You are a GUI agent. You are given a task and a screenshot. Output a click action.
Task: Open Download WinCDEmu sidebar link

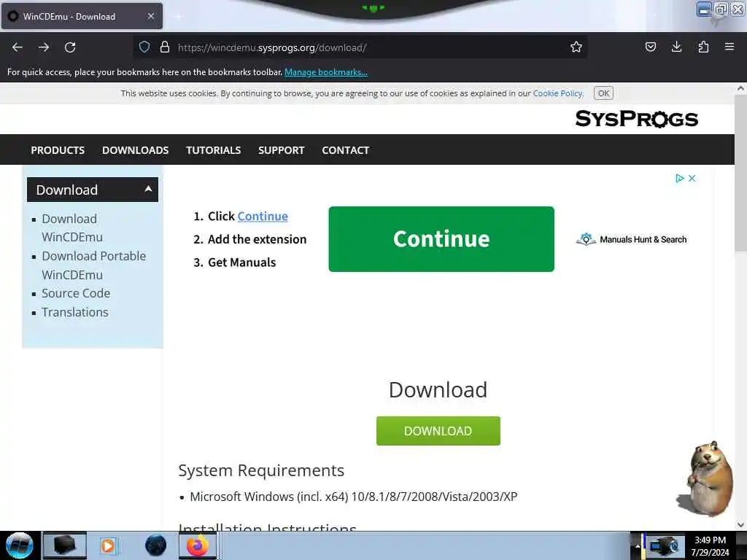[72, 227]
